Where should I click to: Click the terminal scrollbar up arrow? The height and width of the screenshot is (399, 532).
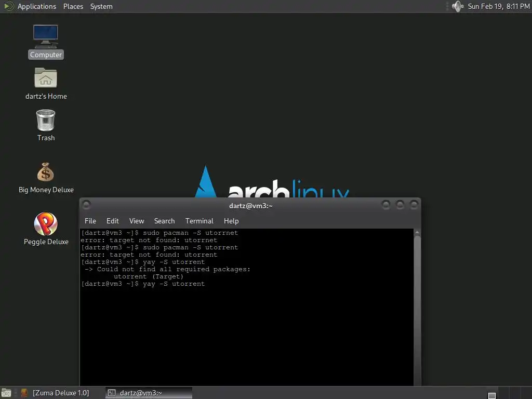(417, 232)
